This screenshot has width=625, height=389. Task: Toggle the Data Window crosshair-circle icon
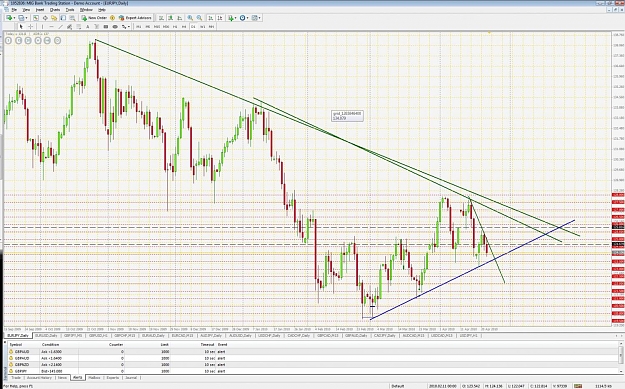[45, 18]
